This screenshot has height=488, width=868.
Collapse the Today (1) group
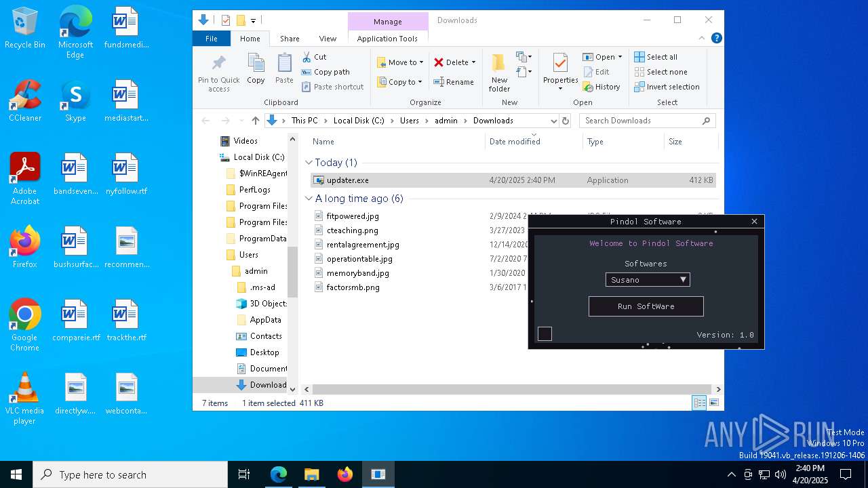pyautogui.click(x=309, y=163)
